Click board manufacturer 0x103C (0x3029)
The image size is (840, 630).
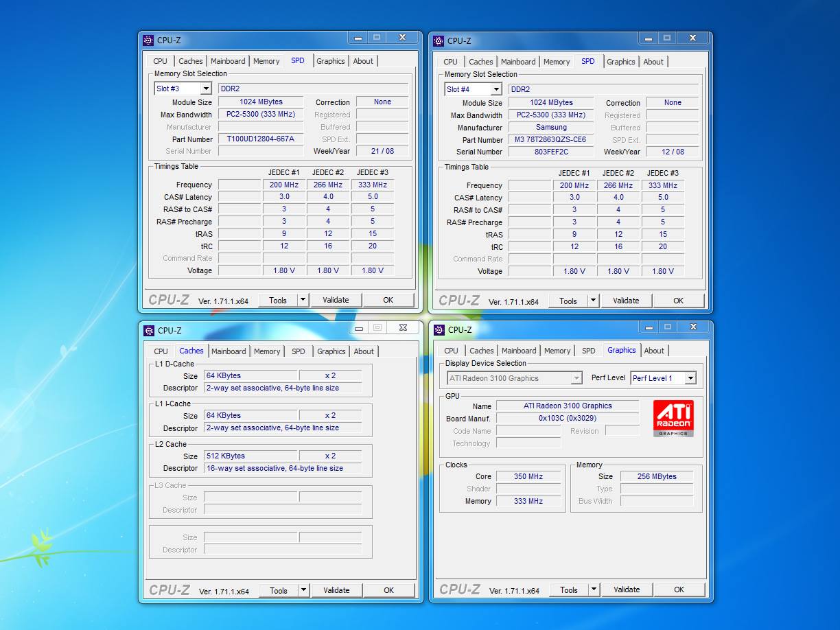click(x=568, y=418)
